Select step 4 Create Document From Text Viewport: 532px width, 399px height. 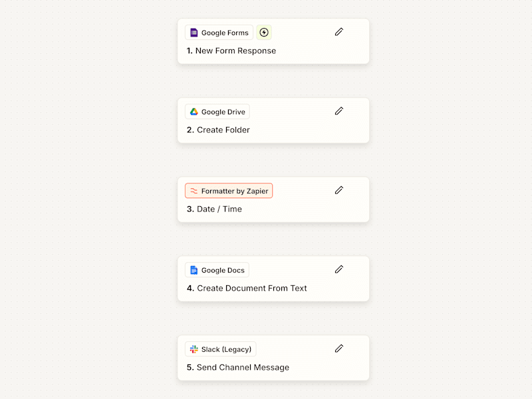[247, 289]
